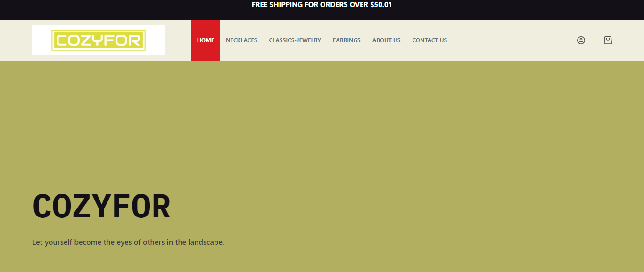Click first partially visible icon below tagline
Viewport: 644px width, 272px height.
coord(36,271)
